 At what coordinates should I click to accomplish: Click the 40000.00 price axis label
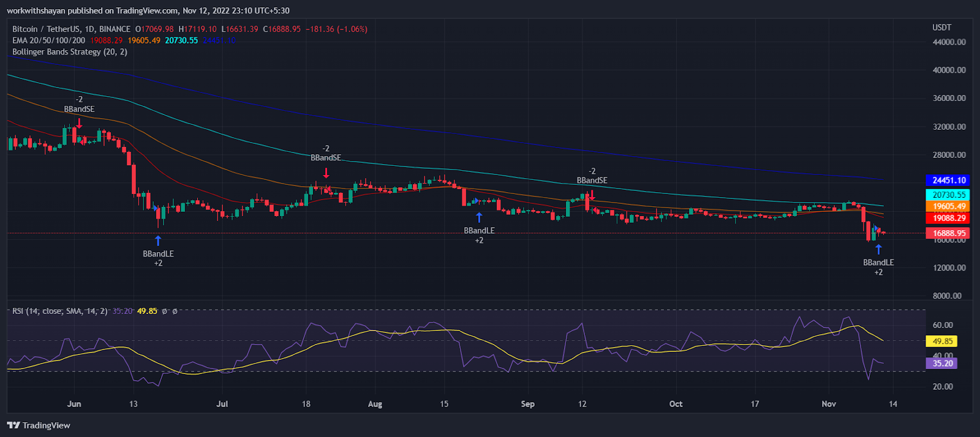point(949,70)
